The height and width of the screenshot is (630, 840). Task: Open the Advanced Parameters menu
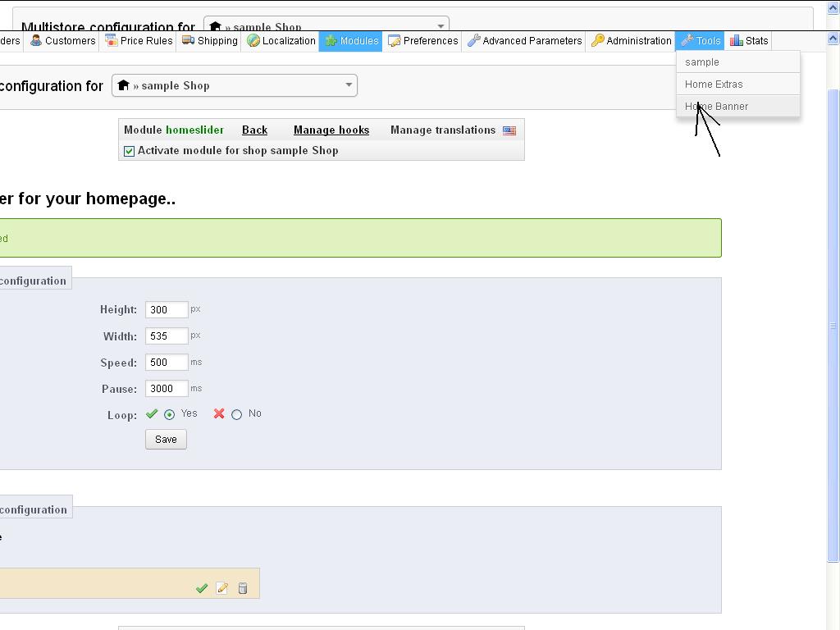click(524, 41)
